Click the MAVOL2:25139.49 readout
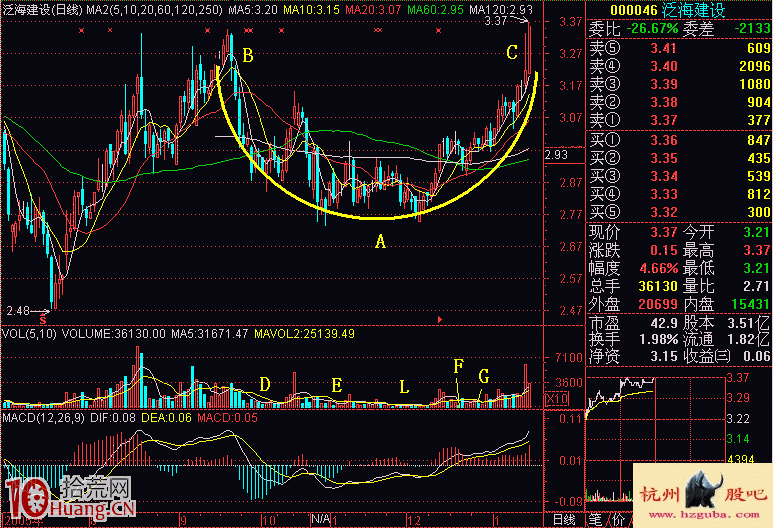Viewport: 773px width, 528px height. [x=304, y=334]
